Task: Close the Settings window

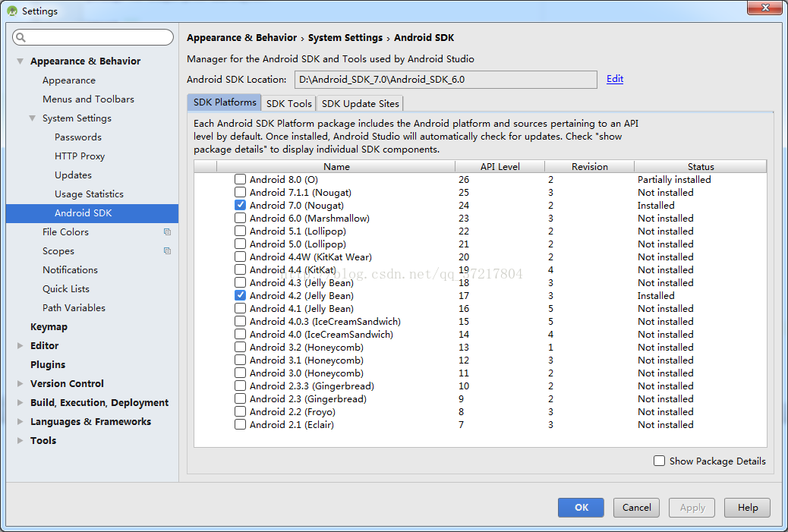Action: [764, 8]
